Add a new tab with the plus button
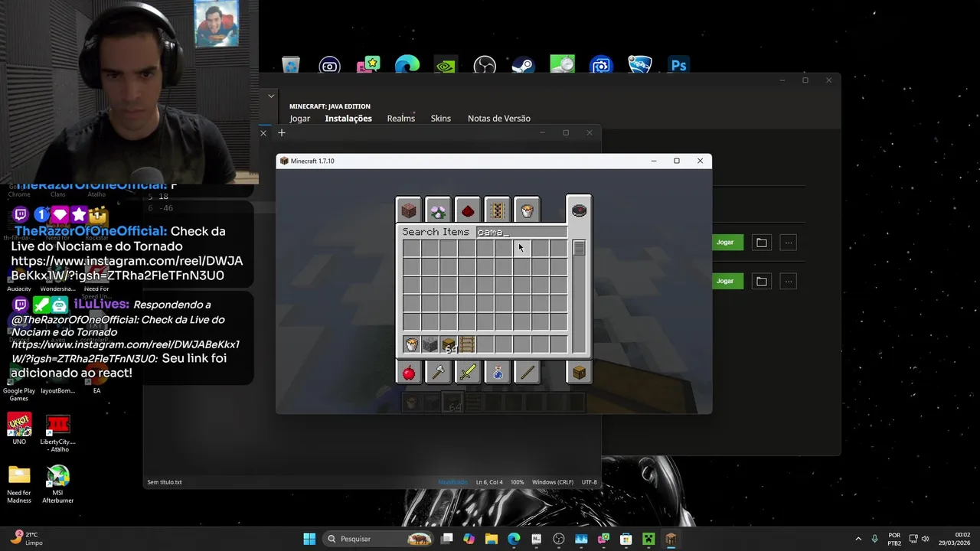 (281, 133)
